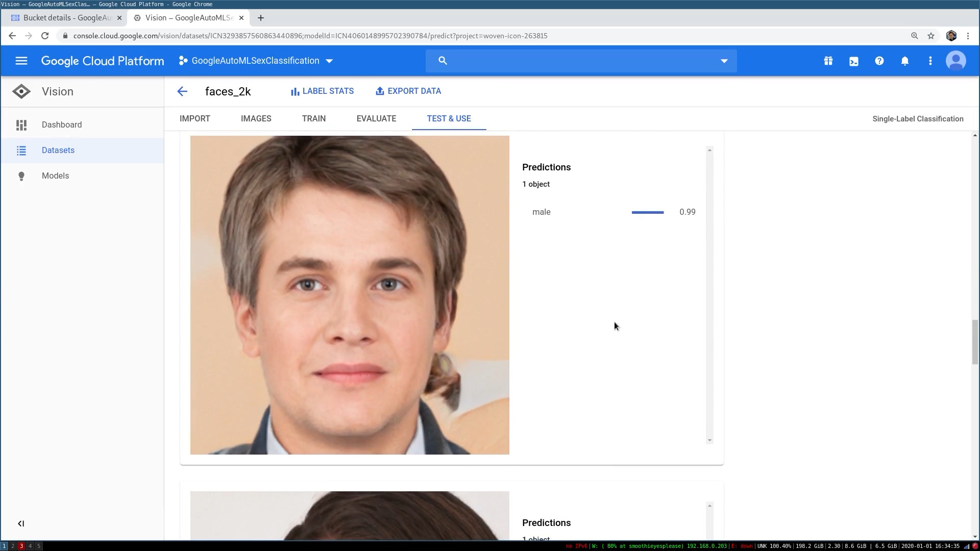Navigate back using the back arrow

(182, 91)
